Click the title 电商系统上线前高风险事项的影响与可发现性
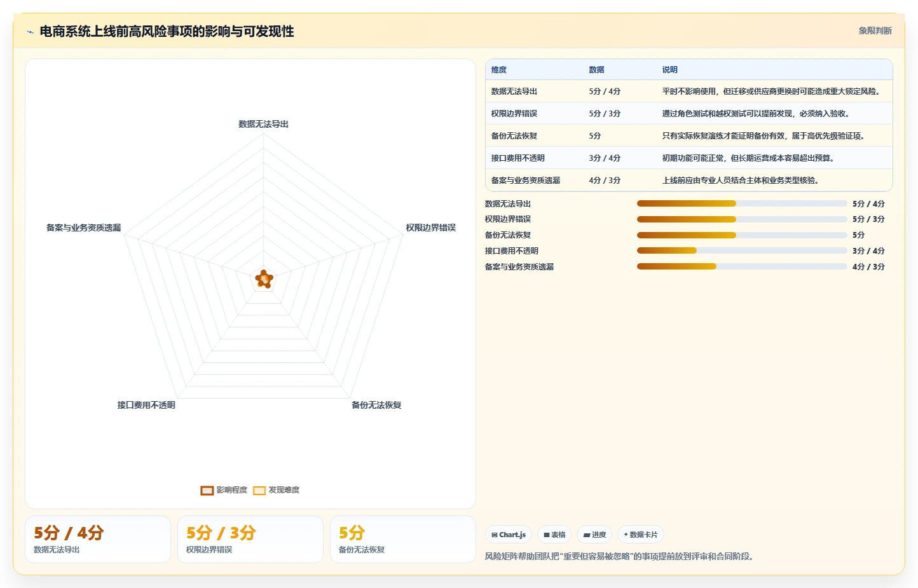The width and height of the screenshot is (918, 588). 167,32
